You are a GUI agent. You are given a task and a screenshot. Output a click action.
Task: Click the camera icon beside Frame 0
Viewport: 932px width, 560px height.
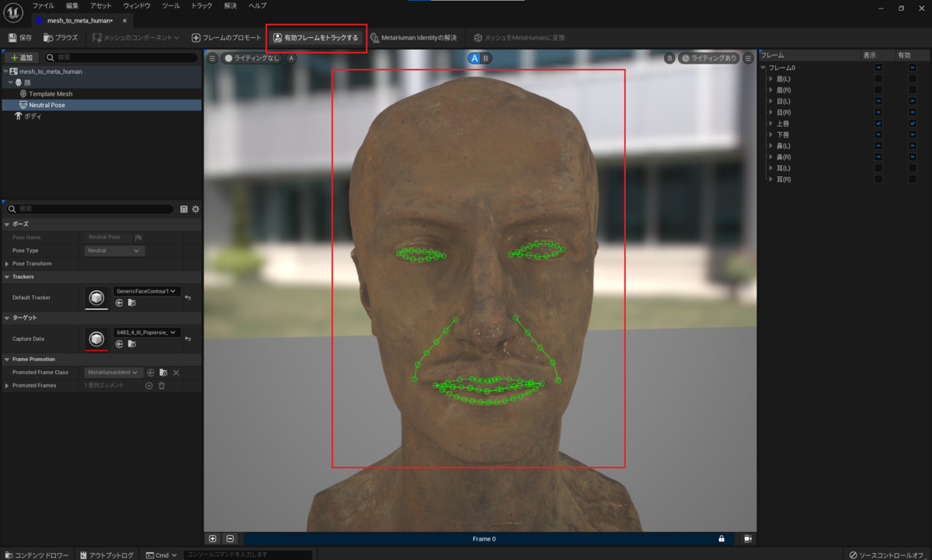pyautogui.click(x=747, y=538)
